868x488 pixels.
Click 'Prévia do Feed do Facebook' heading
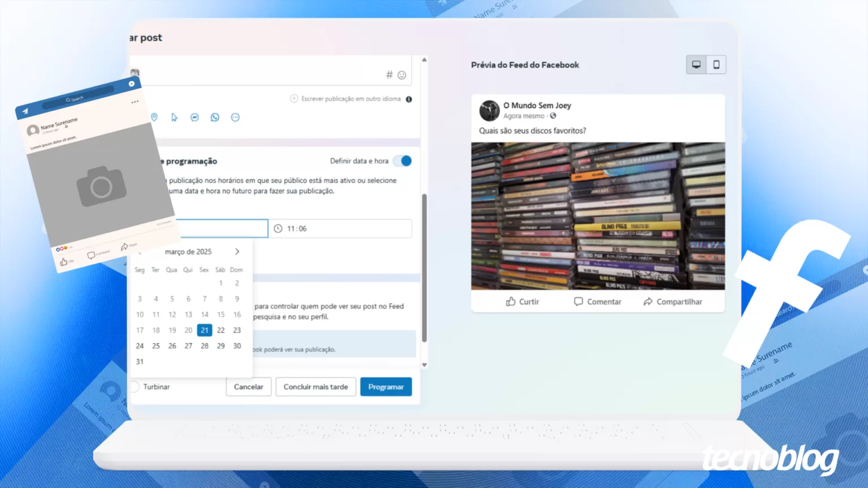point(525,65)
